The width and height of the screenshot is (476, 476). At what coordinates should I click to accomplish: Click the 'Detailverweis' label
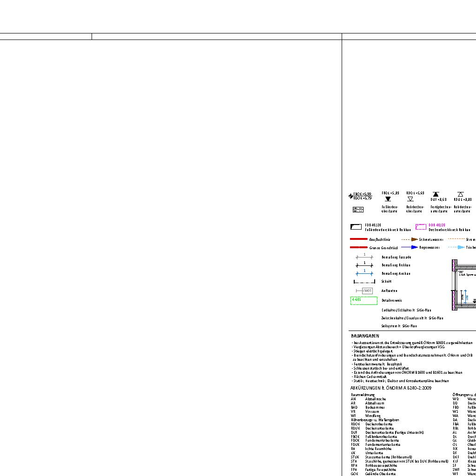pos(391,301)
